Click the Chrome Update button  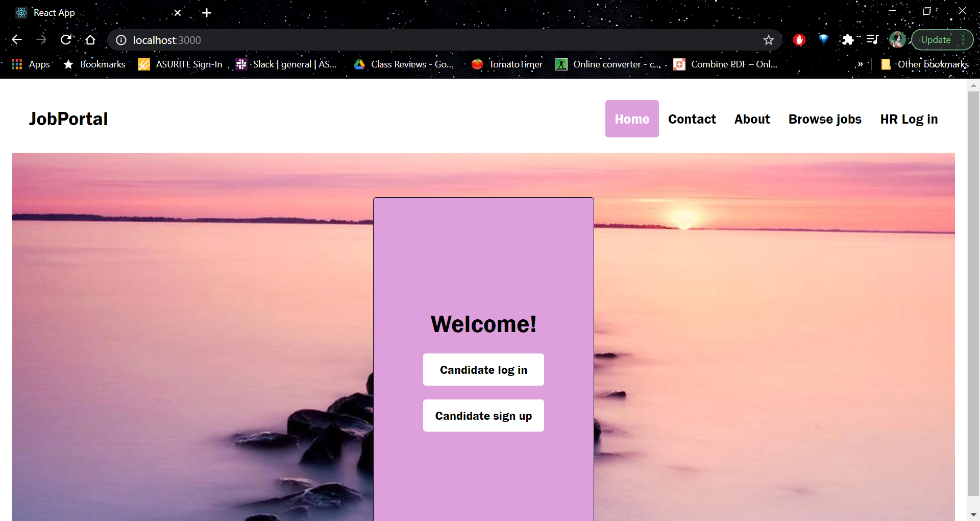pyautogui.click(x=942, y=40)
